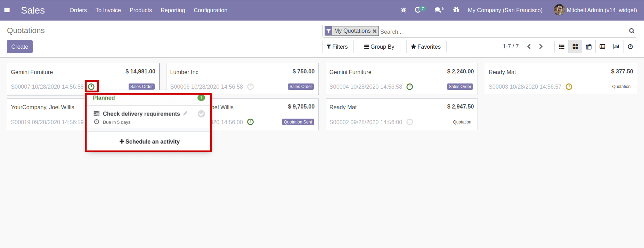Open the apps grid menu icon
Image resolution: width=644 pixels, height=248 pixels.
pos(7,10)
